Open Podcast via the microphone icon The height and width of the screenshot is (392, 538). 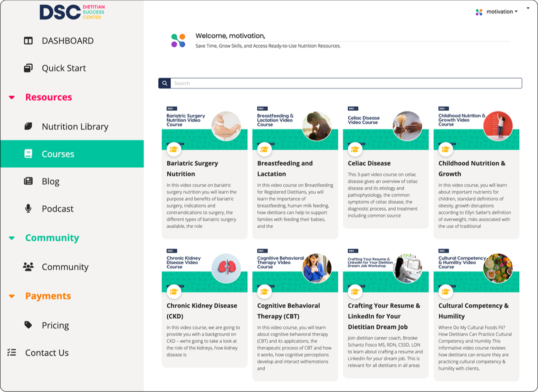point(29,208)
